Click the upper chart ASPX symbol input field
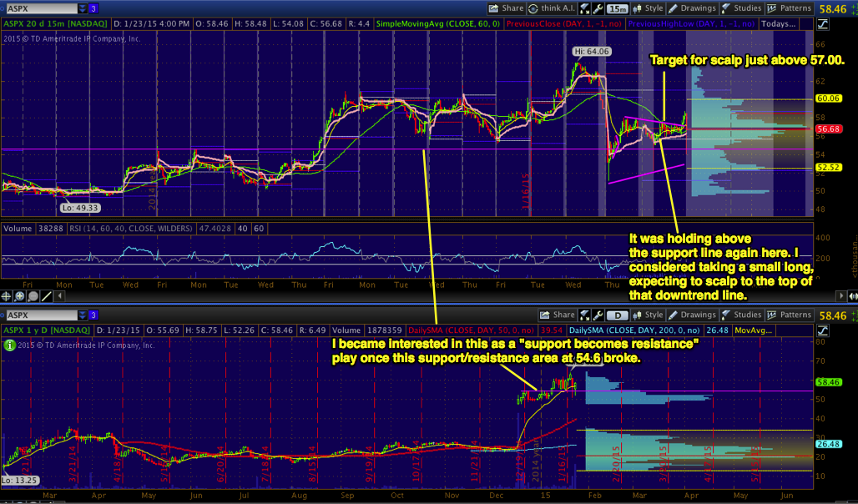This screenshot has height=504, width=858. [39, 8]
